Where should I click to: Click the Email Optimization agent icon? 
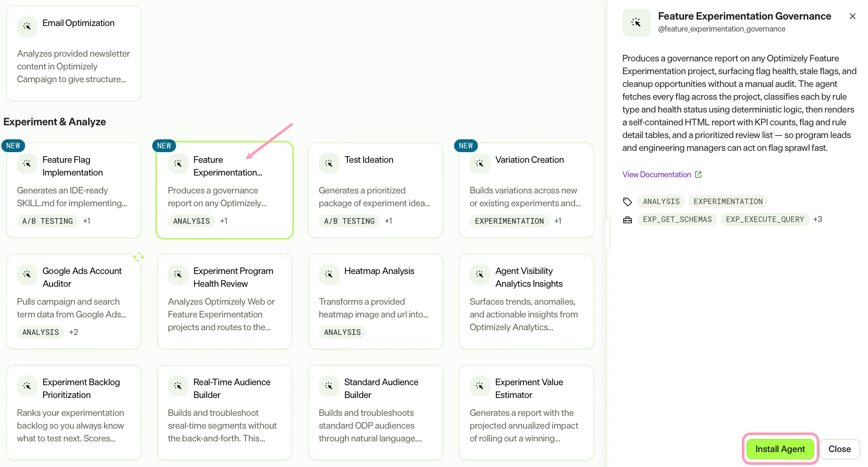[x=27, y=26]
